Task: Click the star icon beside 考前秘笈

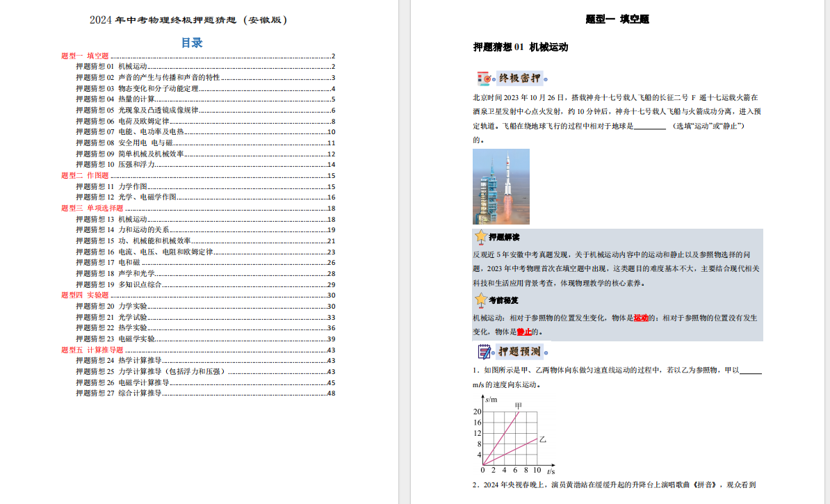Action: tap(480, 300)
